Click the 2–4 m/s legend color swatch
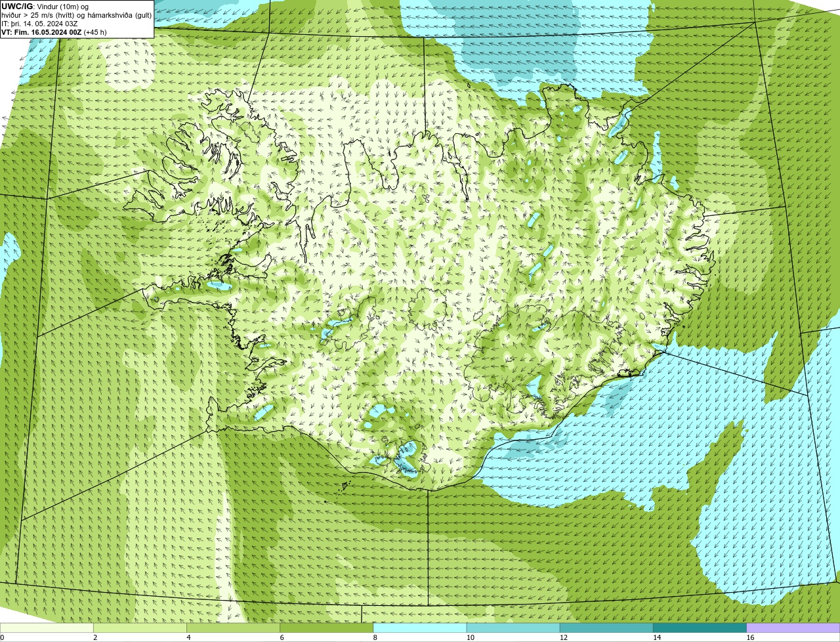Screen dimensions: 840x642 [140, 628]
